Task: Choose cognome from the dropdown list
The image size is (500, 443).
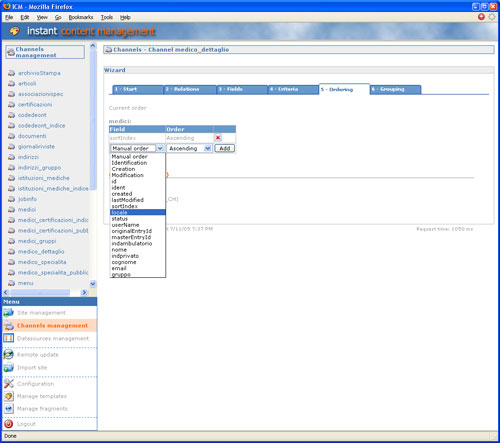Action: [x=138, y=262]
